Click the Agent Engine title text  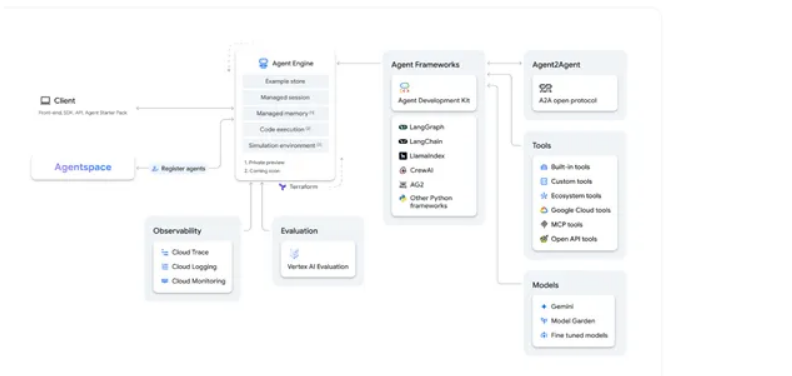293,64
